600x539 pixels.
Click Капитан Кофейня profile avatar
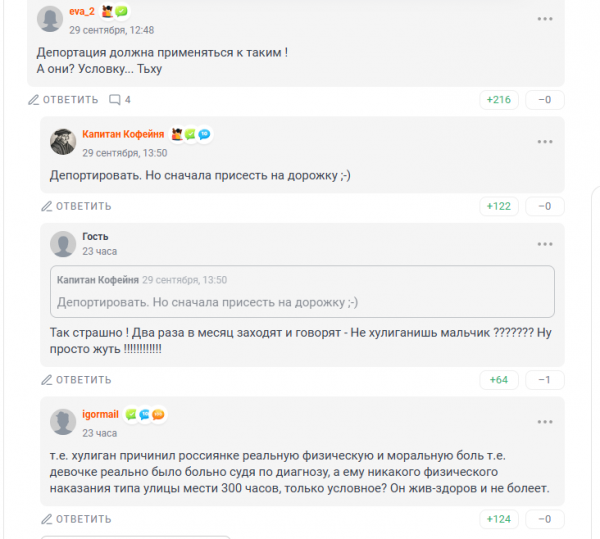63,142
